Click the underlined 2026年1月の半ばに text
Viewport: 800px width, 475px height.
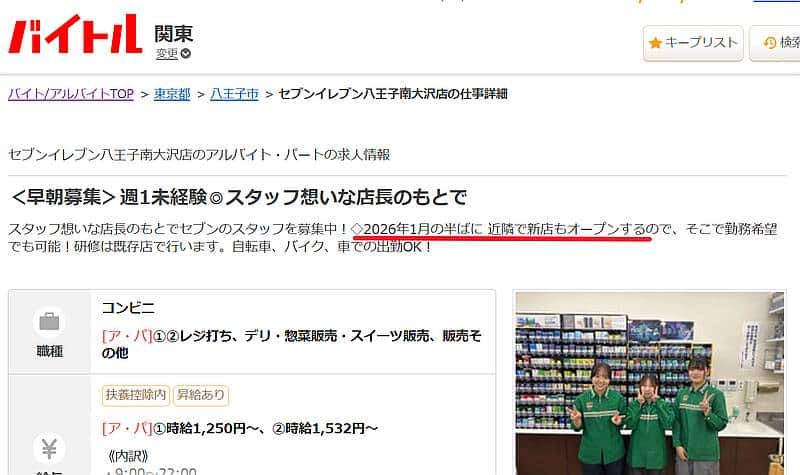422,229
